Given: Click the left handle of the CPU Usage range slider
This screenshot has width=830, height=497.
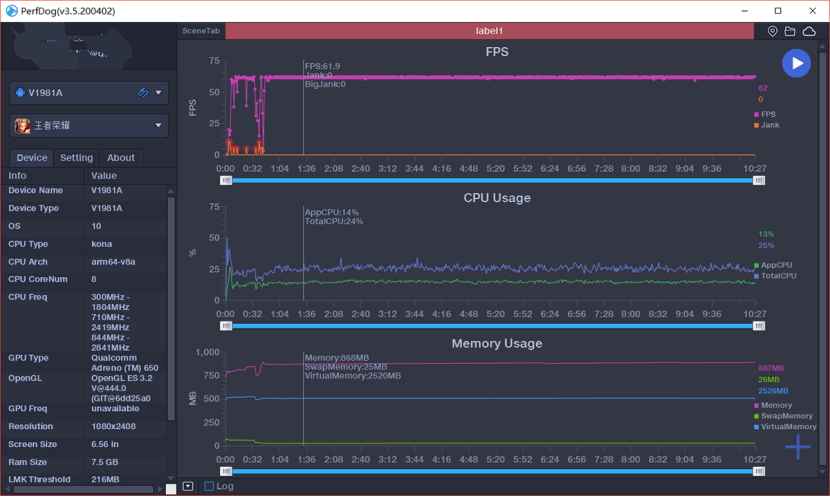Looking at the screenshot, I should [x=226, y=326].
